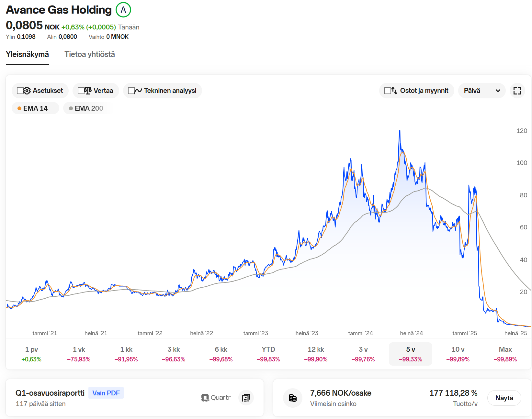Click the 177 118,28 % yield value

coord(453,393)
